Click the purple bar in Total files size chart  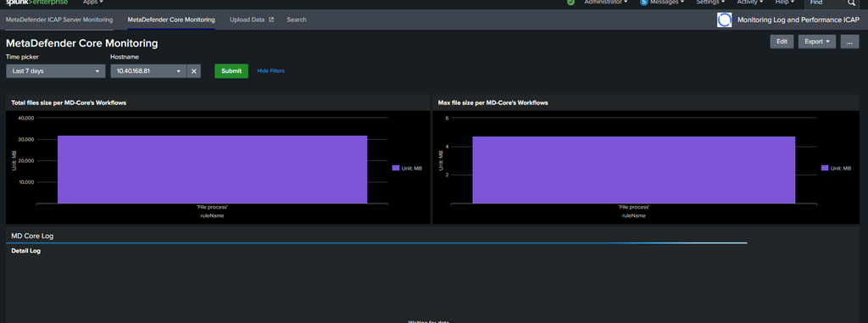(x=212, y=170)
